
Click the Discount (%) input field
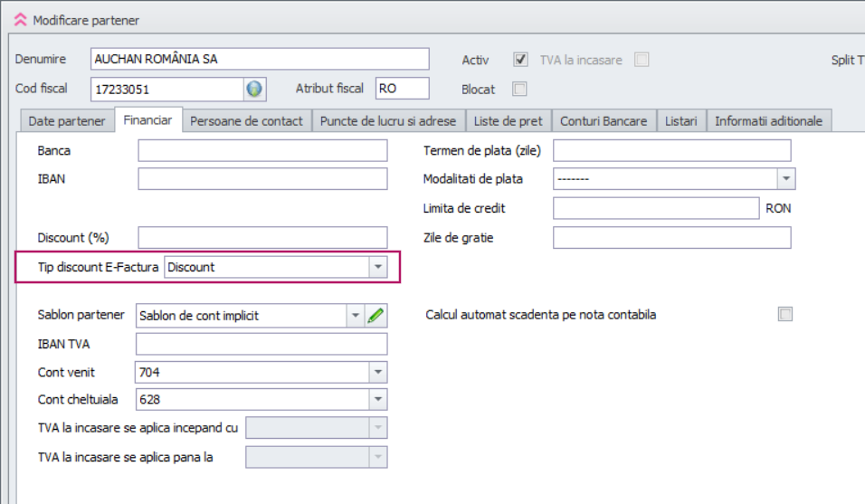coord(262,238)
